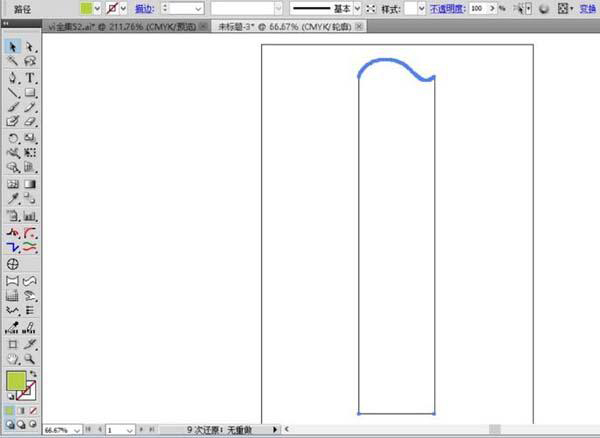600x438 pixels.
Task: Expand the opacity value arrow
Action: click(x=492, y=8)
